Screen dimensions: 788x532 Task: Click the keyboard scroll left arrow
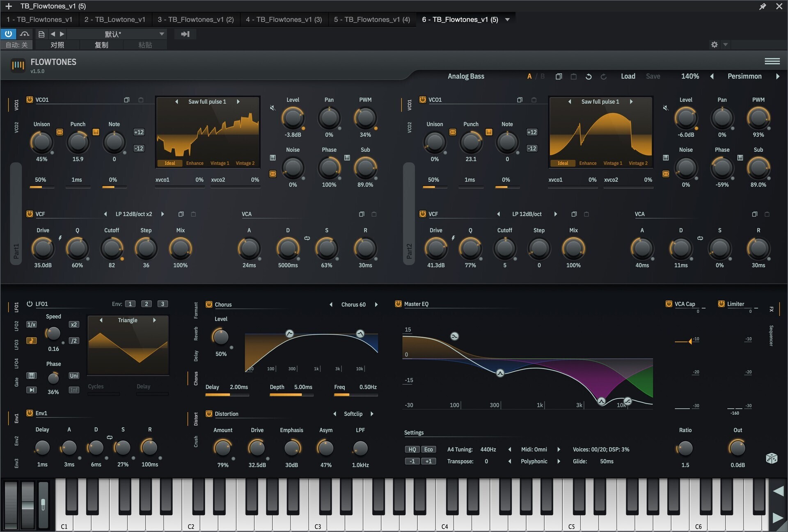778,491
